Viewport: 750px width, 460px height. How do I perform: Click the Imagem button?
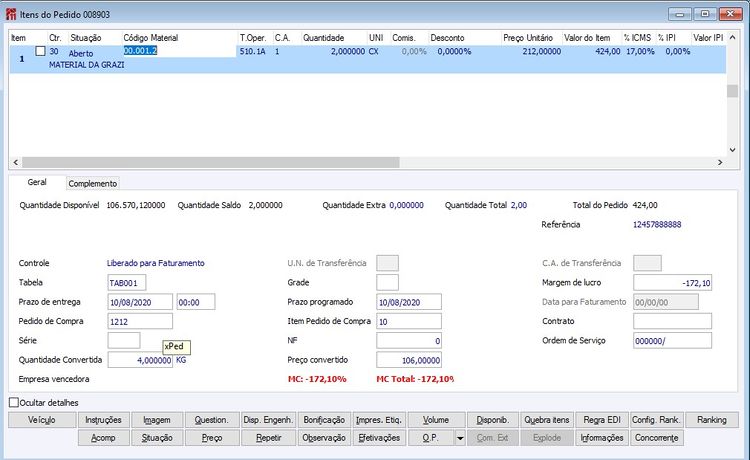click(x=157, y=420)
